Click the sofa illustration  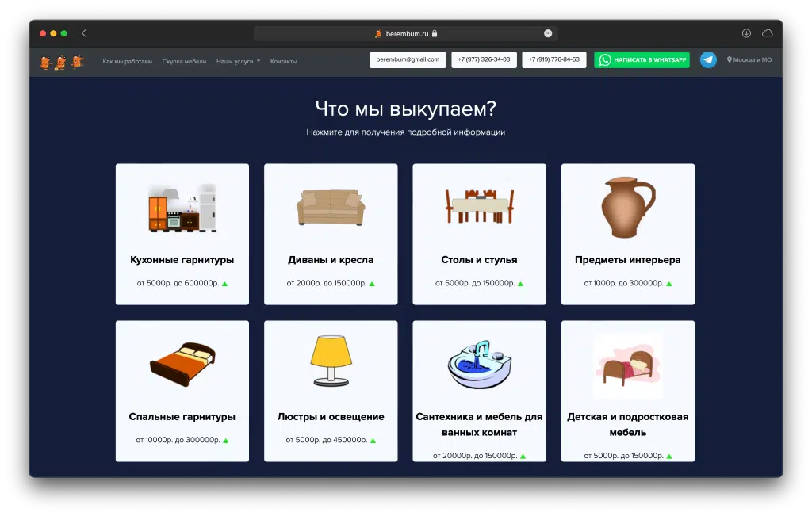331,208
